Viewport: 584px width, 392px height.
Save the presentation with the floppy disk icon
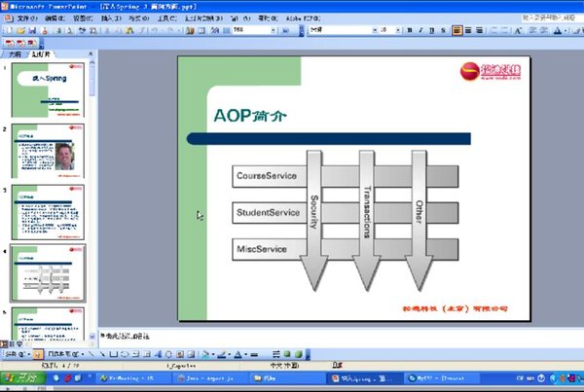click(32, 30)
